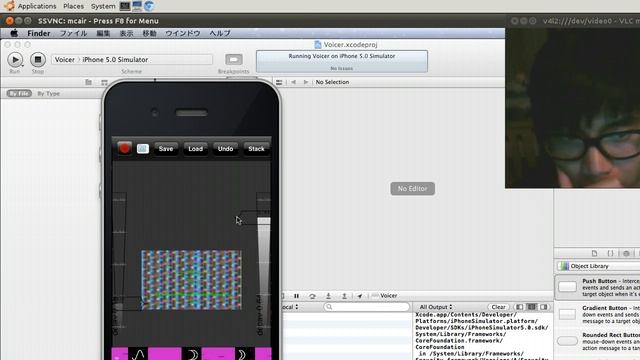Open the ファイル menu
This screenshot has height=360, width=640.
[x=73, y=33]
